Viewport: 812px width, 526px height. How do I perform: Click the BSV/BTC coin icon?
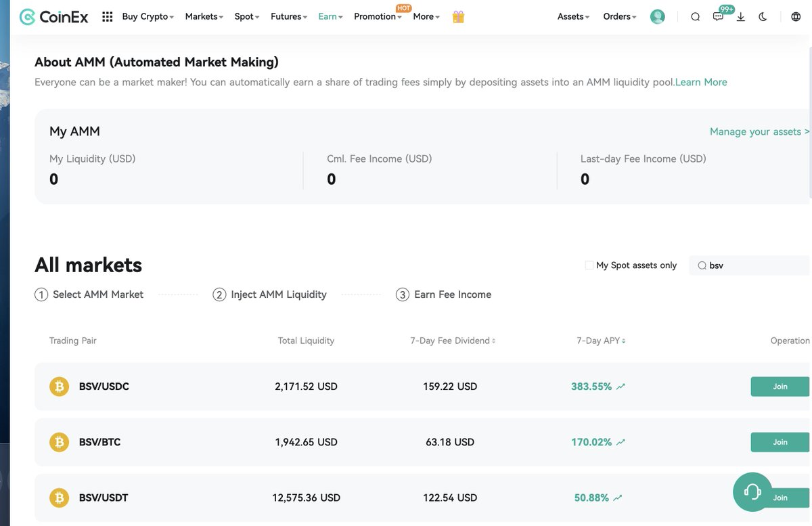click(60, 442)
